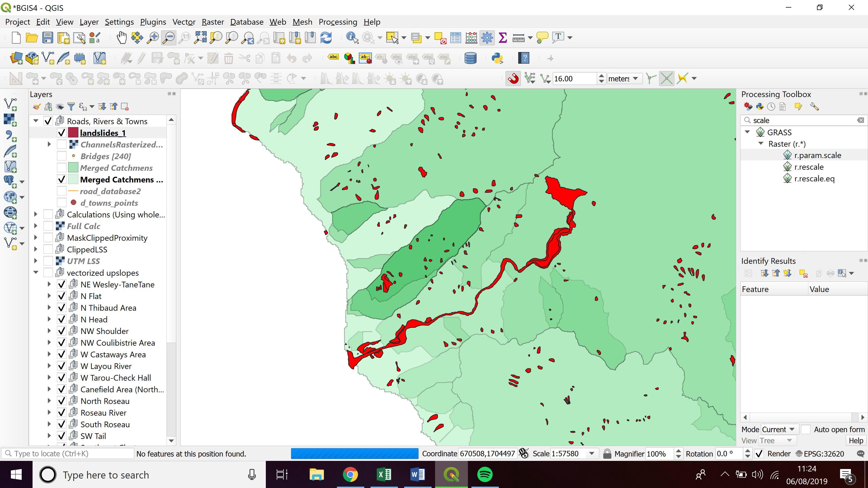The image size is (868, 488).
Task: Open the Field Calculator abacus icon
Action: coord(471,37)
